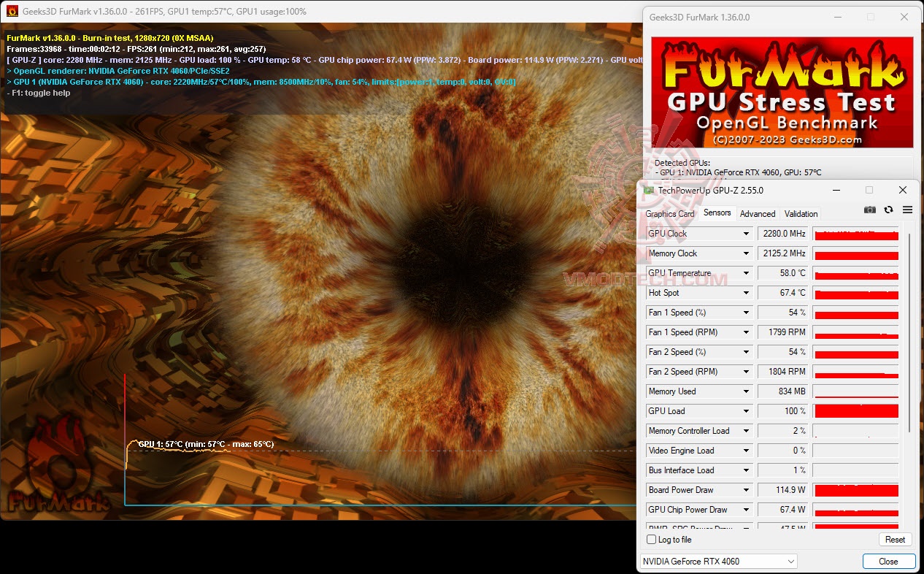924x574 pixels.
Task: Open the Advanced tab in GPU-Z
Action: click(x=758, y=214)
